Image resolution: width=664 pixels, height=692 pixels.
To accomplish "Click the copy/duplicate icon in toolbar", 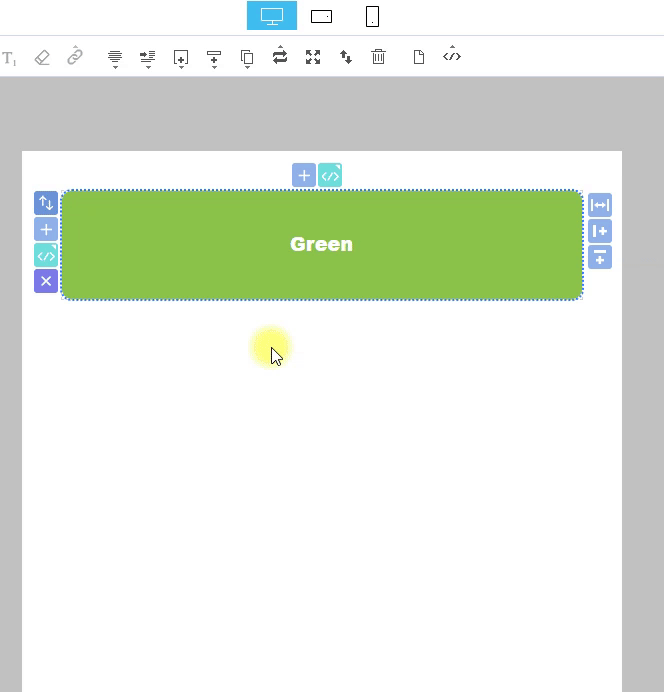I will (247, 58).
